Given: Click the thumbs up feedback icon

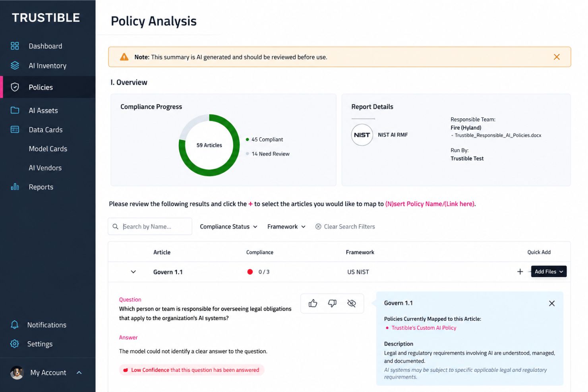Looking at the screenshot, I should tap(313, 303).
